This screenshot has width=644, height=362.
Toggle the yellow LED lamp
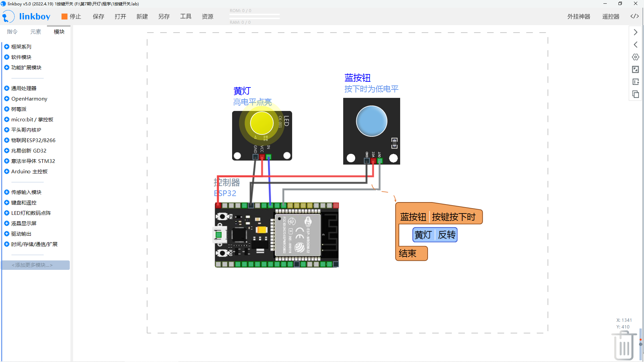(x=262, y=123)
